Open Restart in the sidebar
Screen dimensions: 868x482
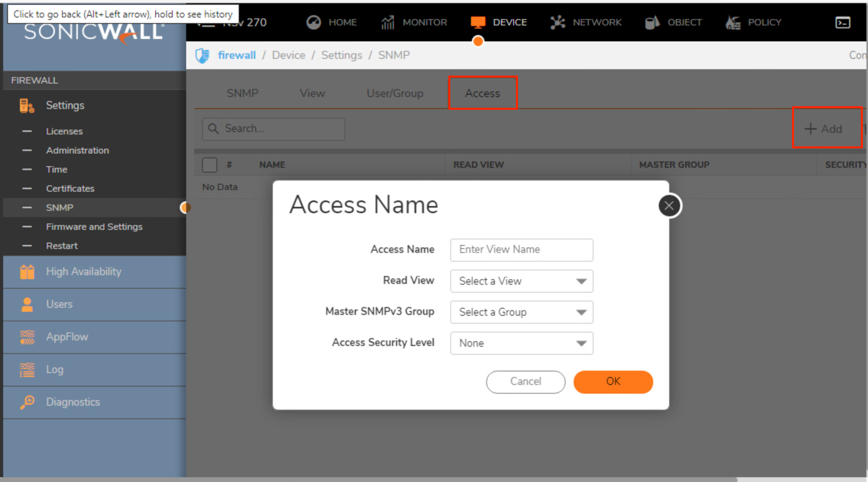62,246
